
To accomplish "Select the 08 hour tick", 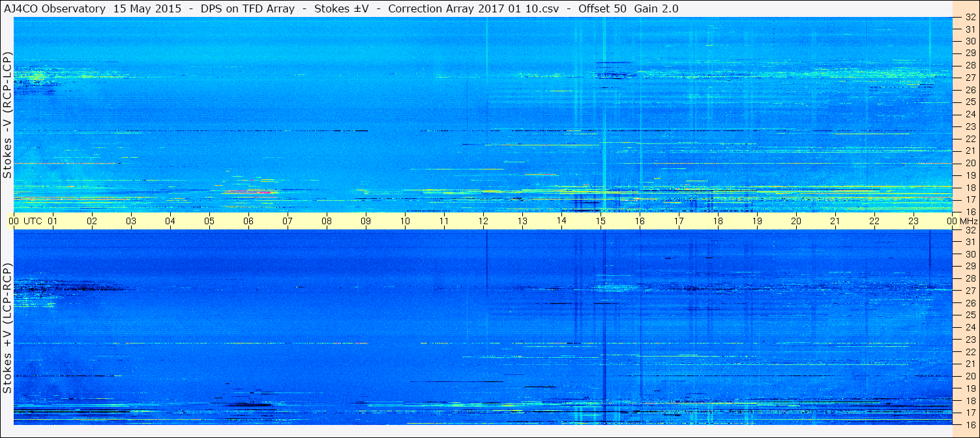I will [x=327, y=222].
